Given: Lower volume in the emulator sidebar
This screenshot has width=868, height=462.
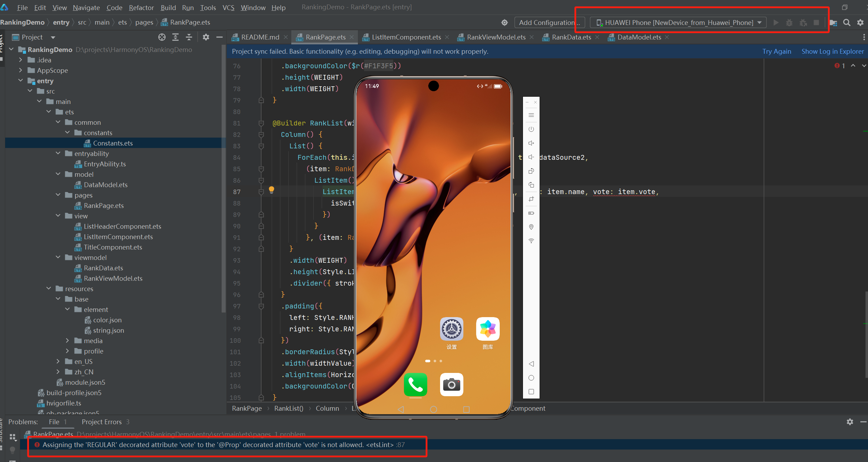Looking at the screenshot, I should pyautogui.click(x=531, y=157).
